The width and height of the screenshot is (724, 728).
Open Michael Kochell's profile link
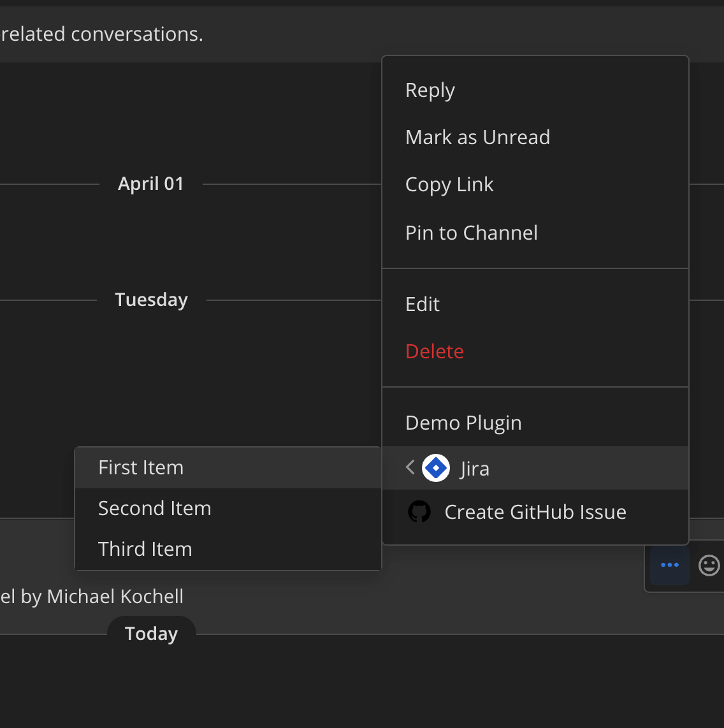115,597
